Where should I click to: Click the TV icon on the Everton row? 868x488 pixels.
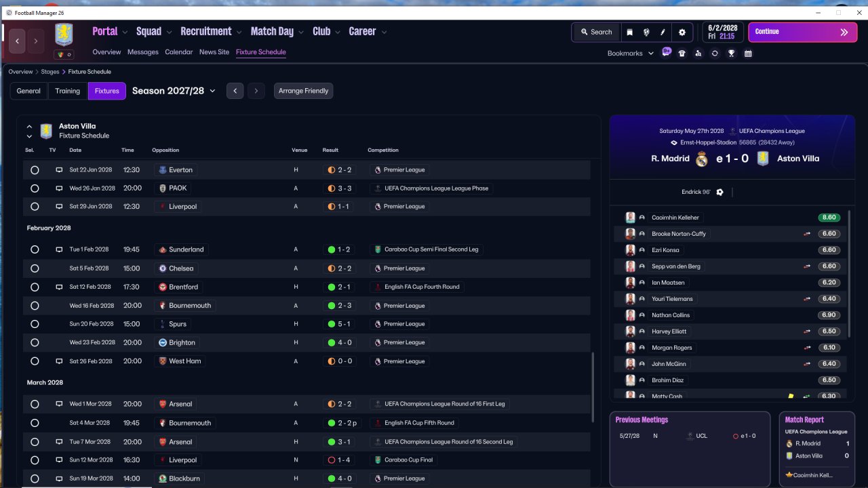click(59, 169)
